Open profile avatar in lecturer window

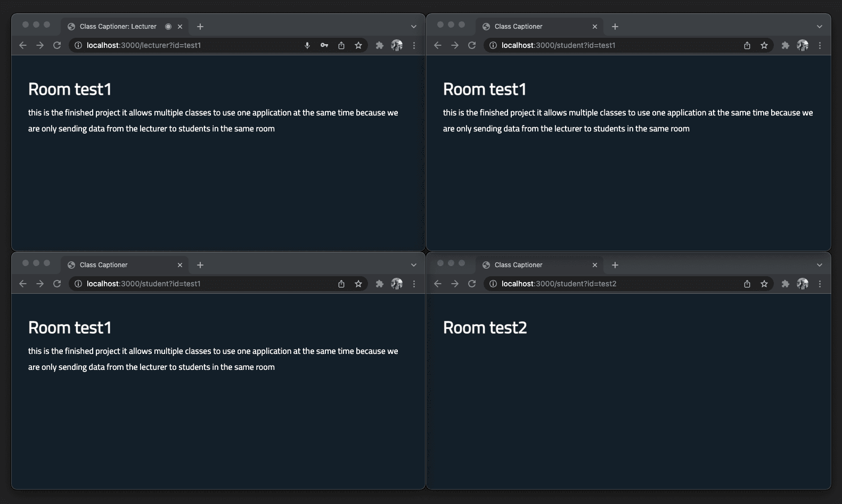coord(397,45)
